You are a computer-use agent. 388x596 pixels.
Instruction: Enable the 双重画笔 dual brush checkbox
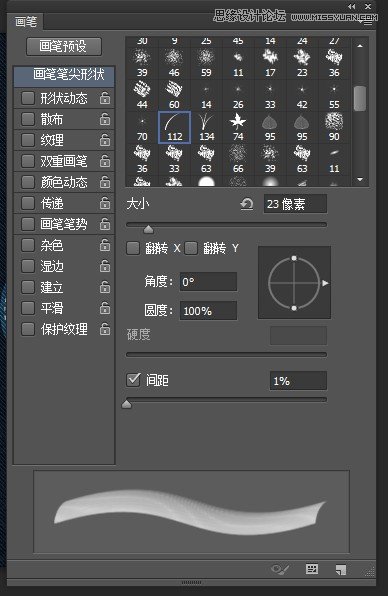click(28, 161)
